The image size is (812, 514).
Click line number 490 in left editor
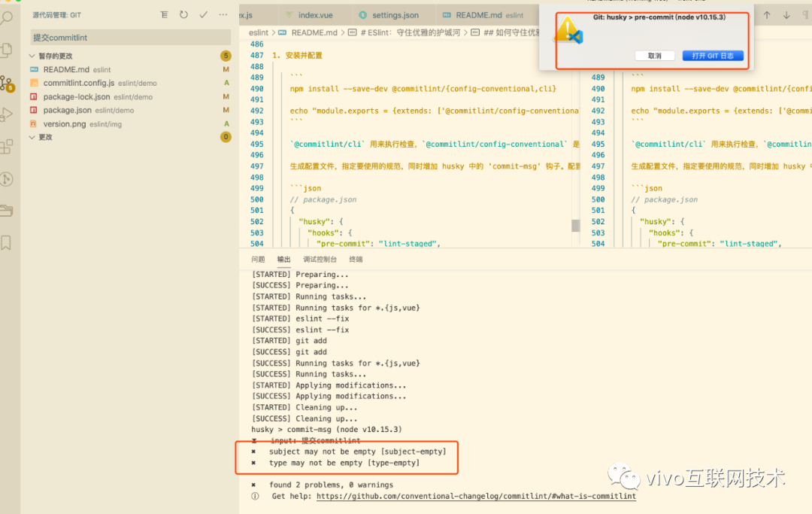coord(257,89)
